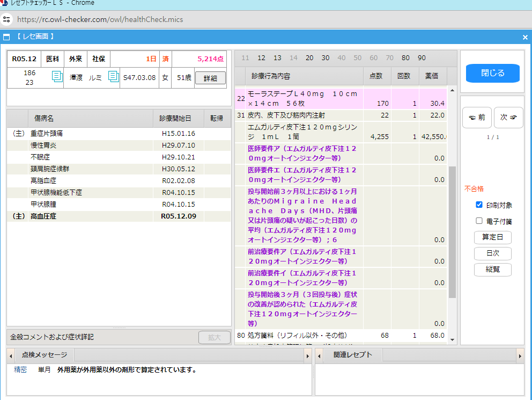
Task: Enable the 電子付箋 checkbox
Action: point(479,221)
